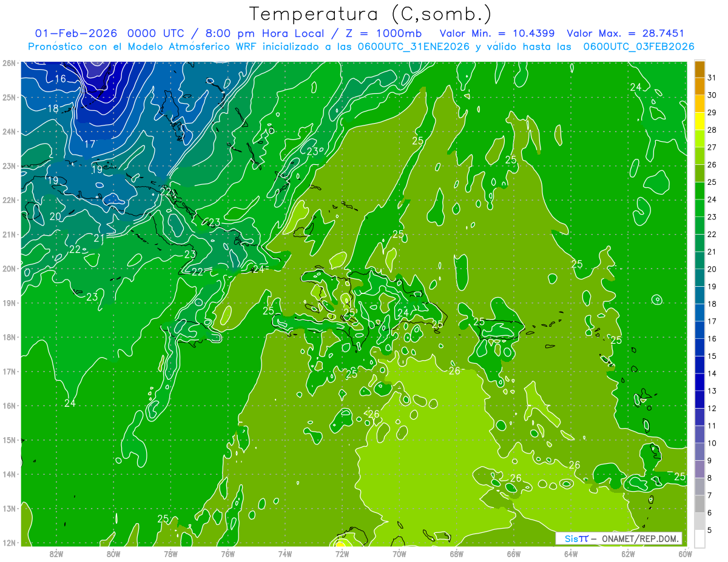Click 'Valor Max. = 28.7451'
728x562 pixels.
point(625,33)
